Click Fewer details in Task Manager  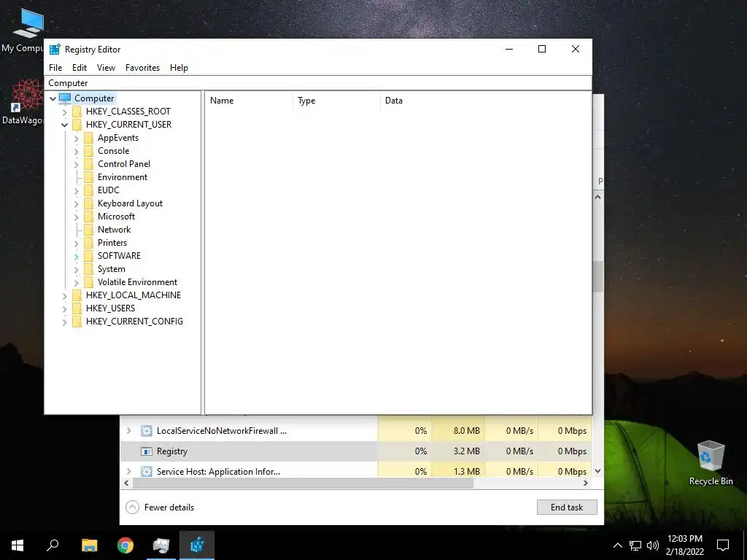[160, 507]
